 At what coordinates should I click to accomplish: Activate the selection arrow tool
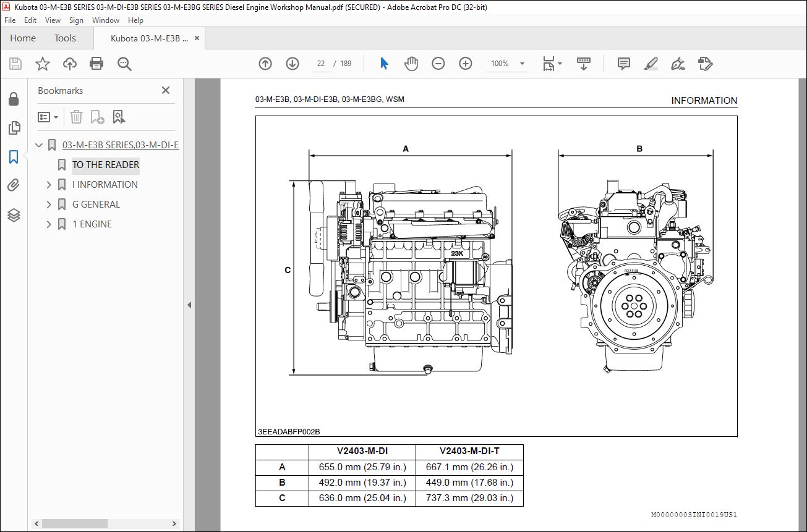(384, 64)
